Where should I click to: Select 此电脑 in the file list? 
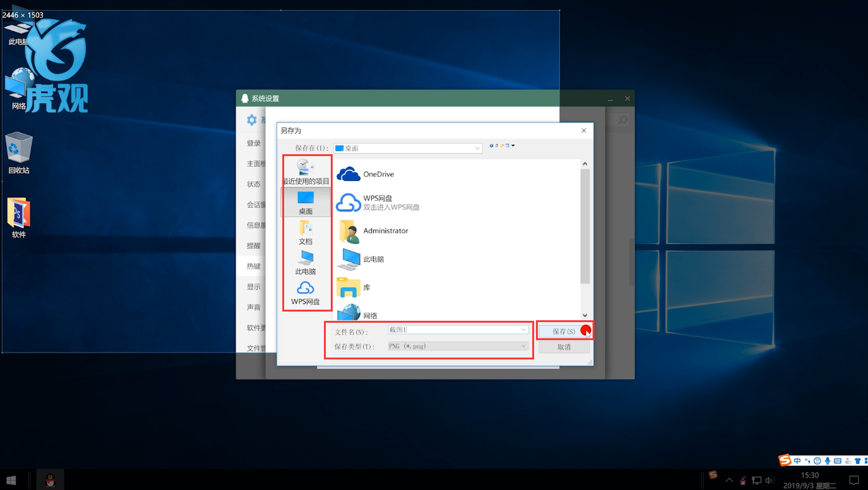[361, 259]
